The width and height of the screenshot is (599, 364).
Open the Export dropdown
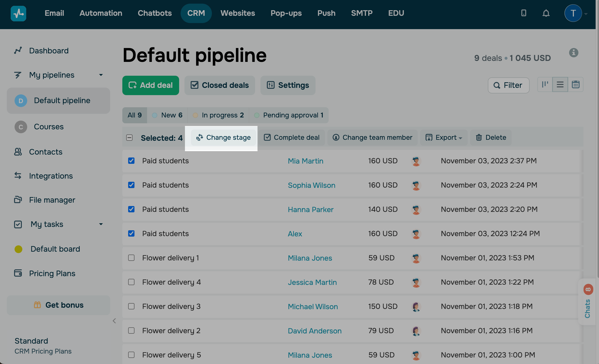tap(444, 138)
